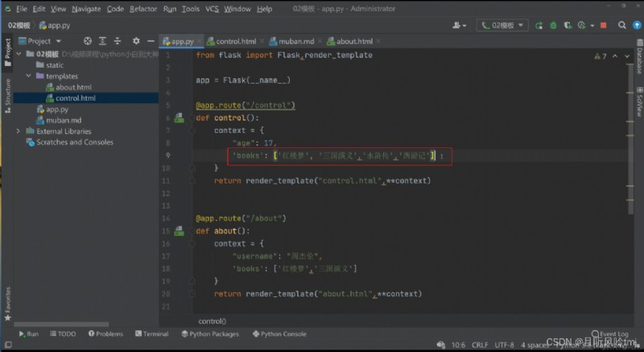Open Project panel settings gear
644x352 pixels.
pyautogui.click(x=136, y=41)
